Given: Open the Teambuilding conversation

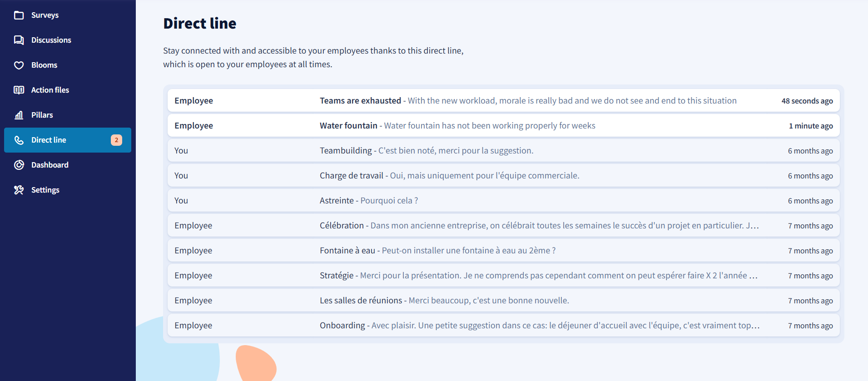Looking at the screenshot, I should [x=503, y=150].
